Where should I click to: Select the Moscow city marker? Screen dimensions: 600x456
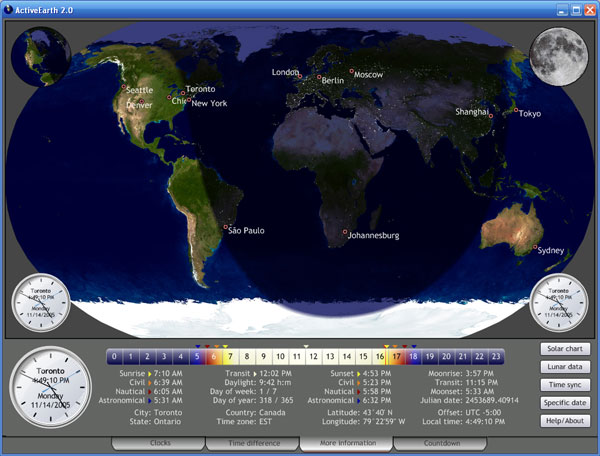[x=351, y=71]
